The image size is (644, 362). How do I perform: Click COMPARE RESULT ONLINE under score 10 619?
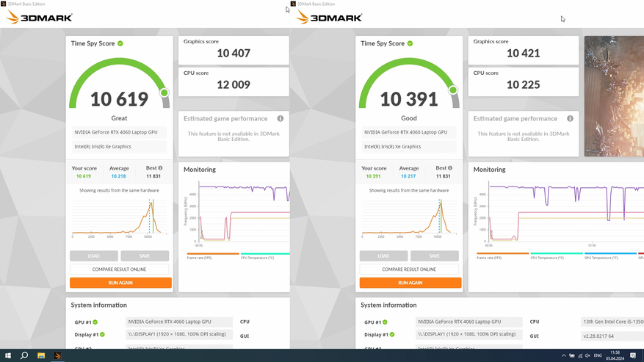point(119,269)
